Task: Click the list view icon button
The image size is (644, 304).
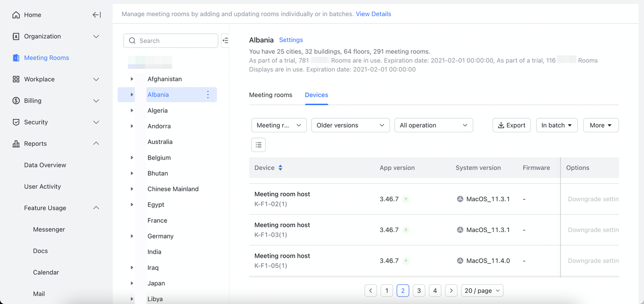Action: (259, 145)
